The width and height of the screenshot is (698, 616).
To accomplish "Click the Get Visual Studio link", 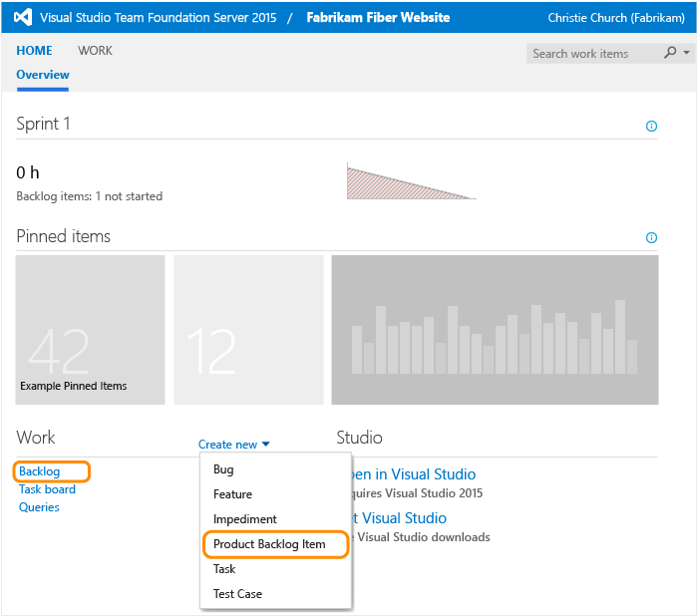I will pyautogui.click(x=399, y=518).
